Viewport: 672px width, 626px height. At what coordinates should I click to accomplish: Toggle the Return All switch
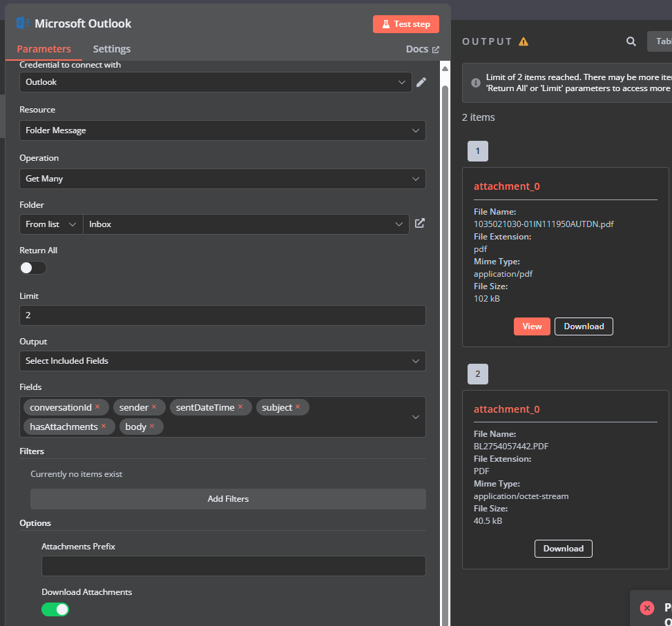(33, 268)
